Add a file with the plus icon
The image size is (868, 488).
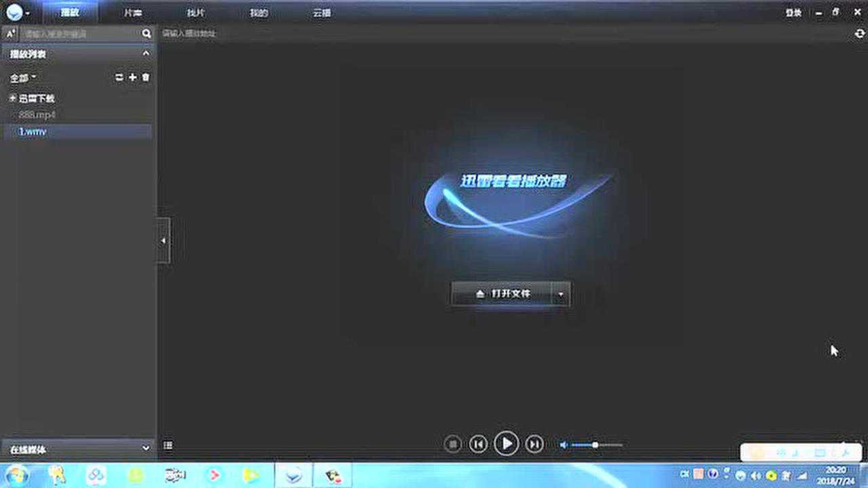(133, 78)
